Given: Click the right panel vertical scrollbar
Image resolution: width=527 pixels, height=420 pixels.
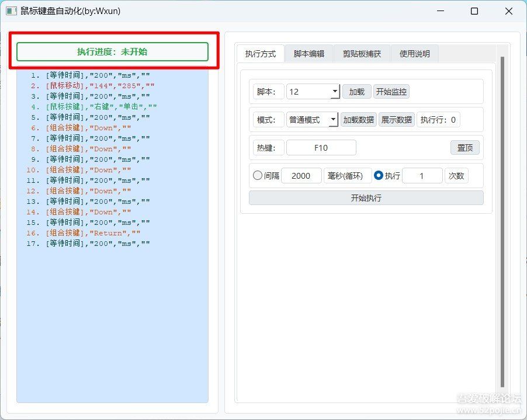Looking at the screenshot, I should 502,222.
